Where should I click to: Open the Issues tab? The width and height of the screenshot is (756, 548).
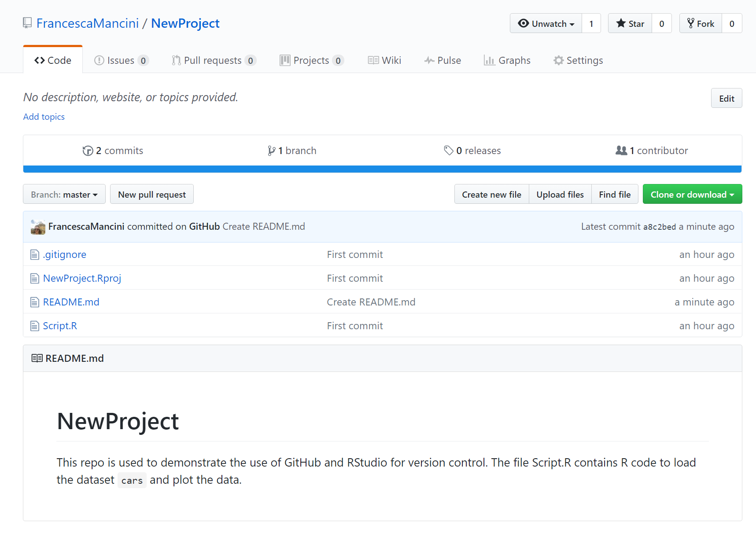(122, 60)
